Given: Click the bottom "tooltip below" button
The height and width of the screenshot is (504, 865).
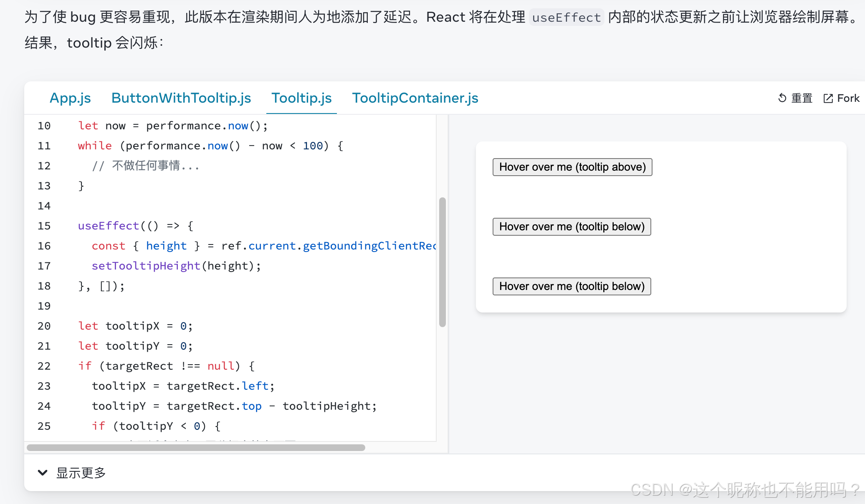Looking at the screenshot, I should coord(572,286).
